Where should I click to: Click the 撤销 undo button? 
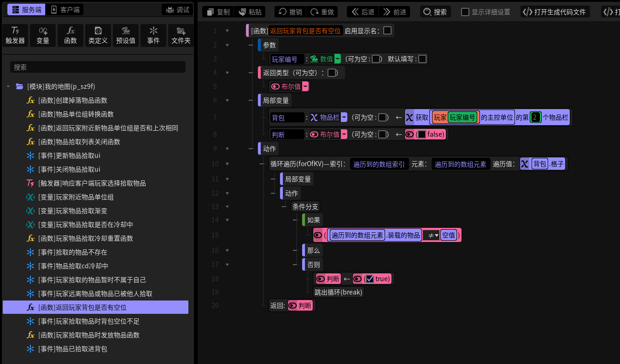(290, 12)
